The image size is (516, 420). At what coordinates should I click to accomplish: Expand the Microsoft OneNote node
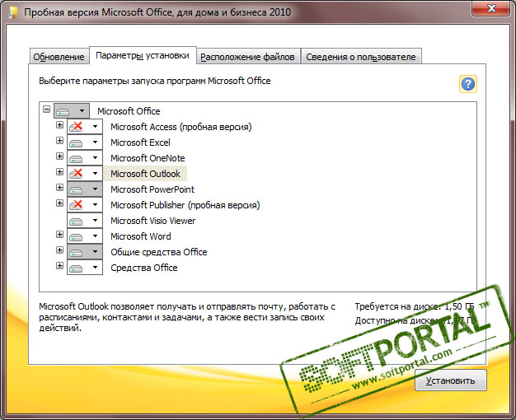click(59, 156)
